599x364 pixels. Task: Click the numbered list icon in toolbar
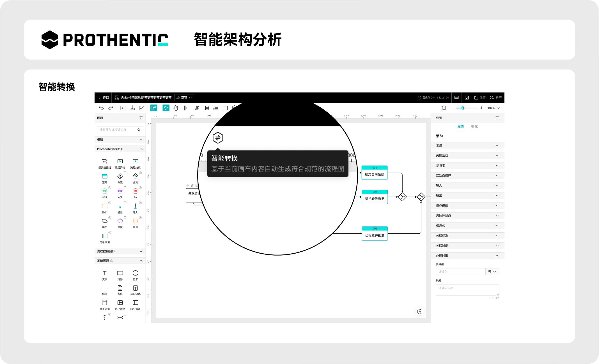pyautogui.click(x=216, y=108)
